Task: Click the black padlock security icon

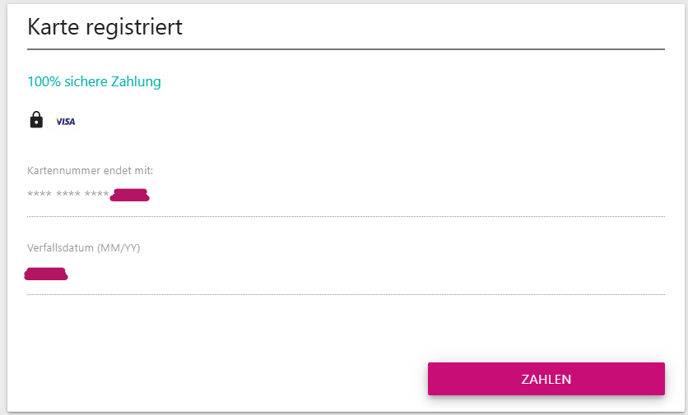Action: pos(36,119)
